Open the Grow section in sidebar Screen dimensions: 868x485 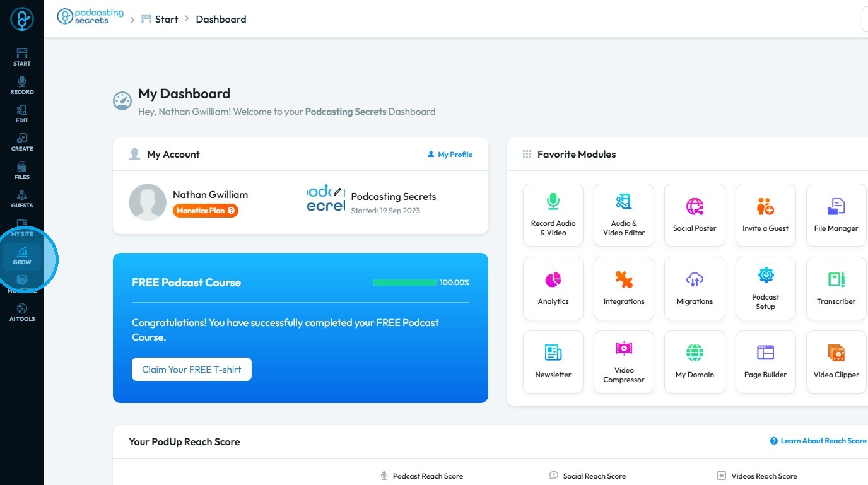pyautogui.click(x=22, y=256)
